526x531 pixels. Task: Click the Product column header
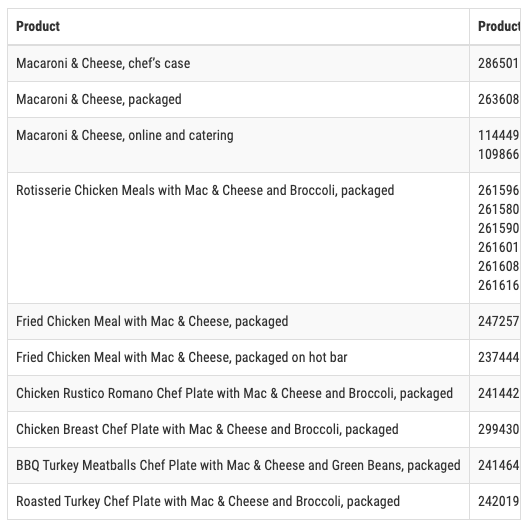pos(38,26)
